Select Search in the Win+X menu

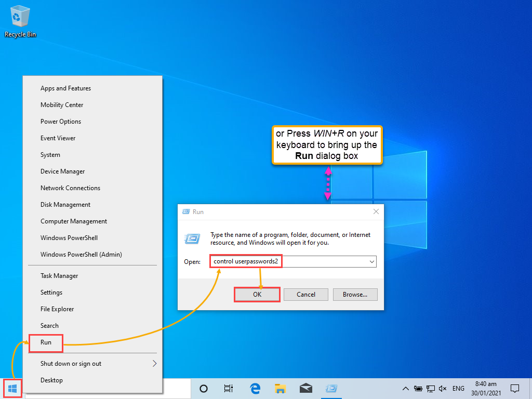(x=92, y=326)
